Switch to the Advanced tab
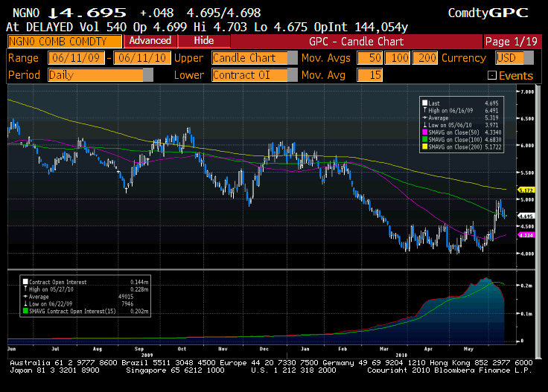Screen dimensions: 548x392 (x=150, y=41)
